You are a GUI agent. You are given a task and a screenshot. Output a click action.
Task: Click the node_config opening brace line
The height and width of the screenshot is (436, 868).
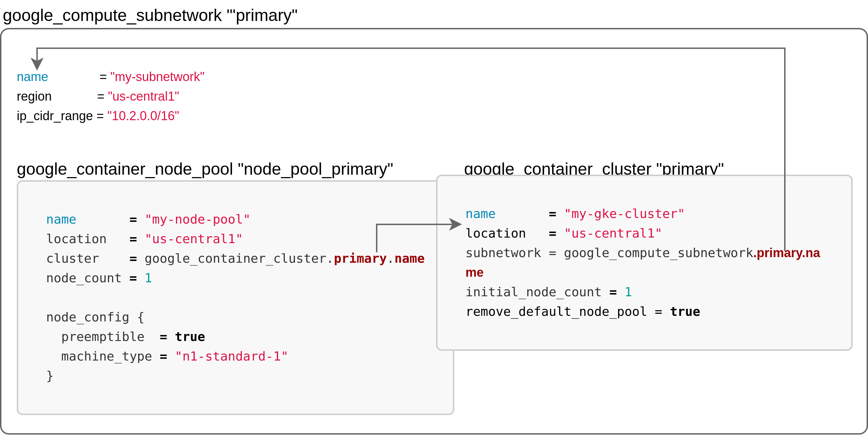point(95,317)
